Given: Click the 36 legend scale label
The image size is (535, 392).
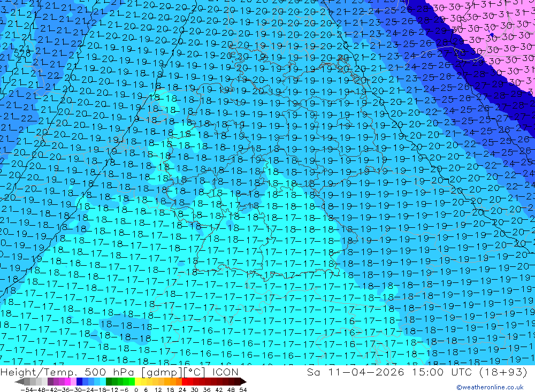Looking at the screenshot, I should pyautogui.click(x=207, y=390).
